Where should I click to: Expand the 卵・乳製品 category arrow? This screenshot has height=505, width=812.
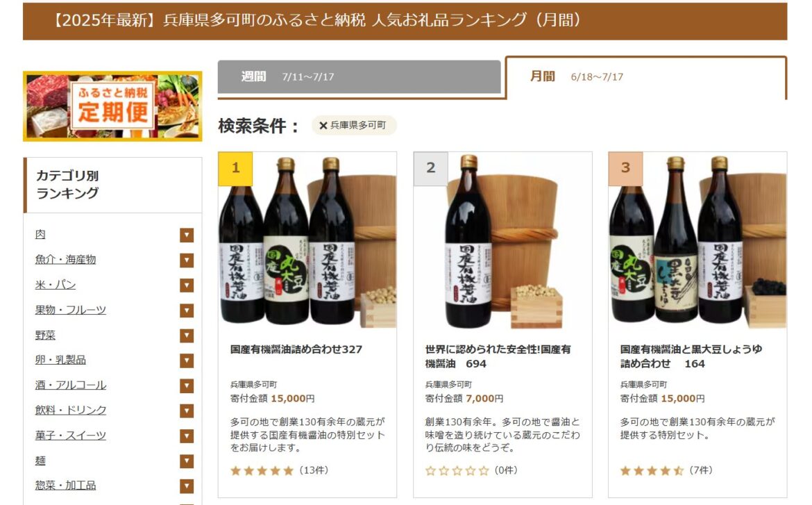[187, 361]
